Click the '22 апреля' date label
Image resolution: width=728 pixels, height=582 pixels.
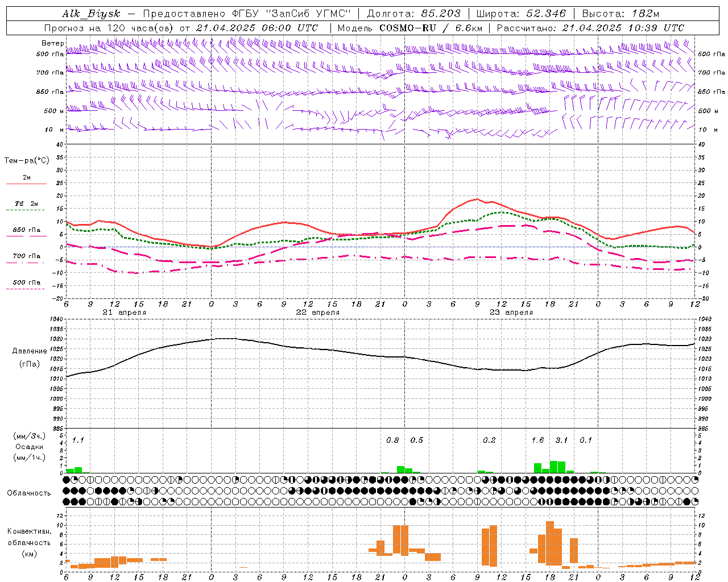coord(318,313)
